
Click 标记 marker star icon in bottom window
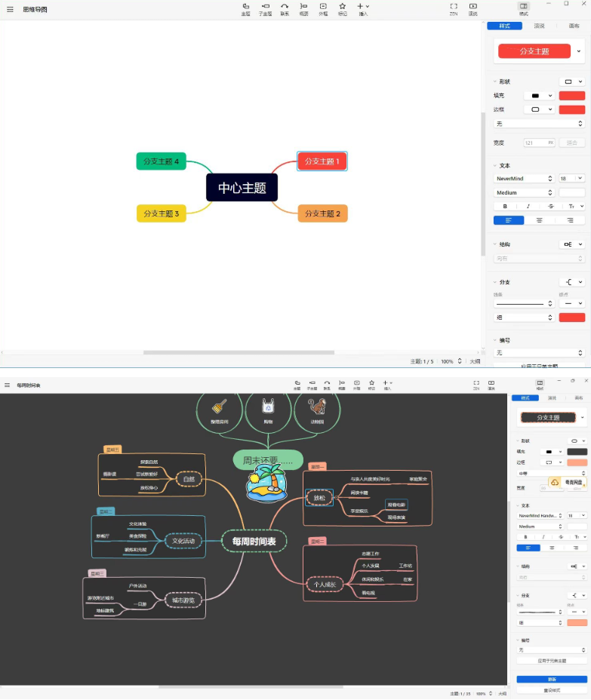(371, 385)
